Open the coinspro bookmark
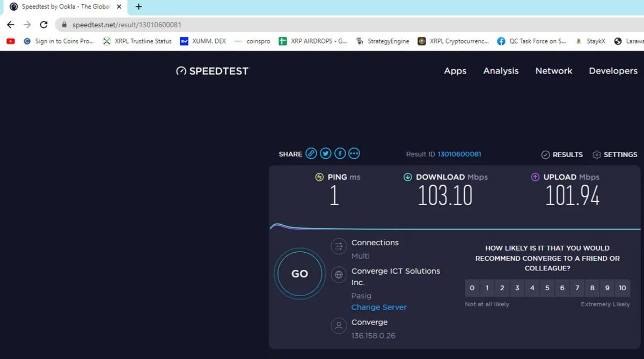 (x=252, y=41)
